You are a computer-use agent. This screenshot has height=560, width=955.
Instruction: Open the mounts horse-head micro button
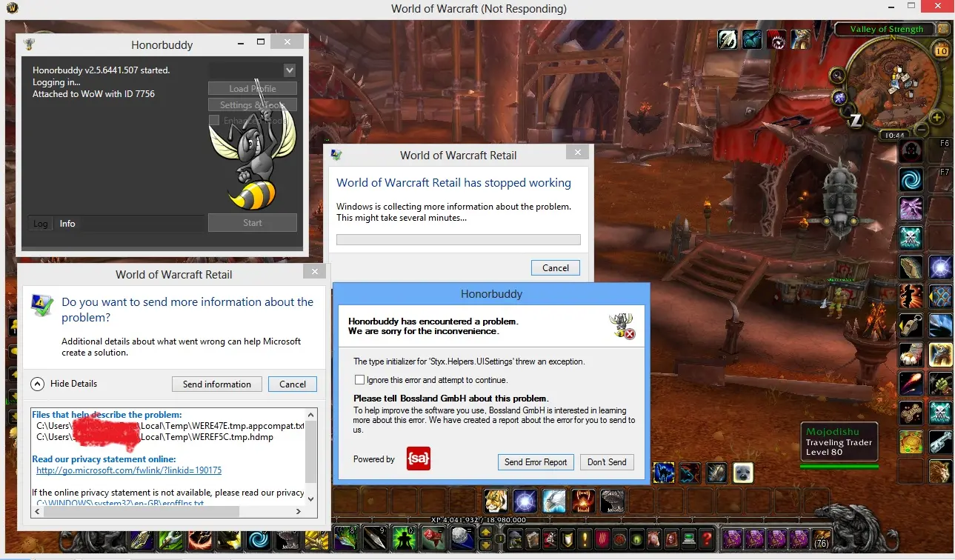pos(654,539)
